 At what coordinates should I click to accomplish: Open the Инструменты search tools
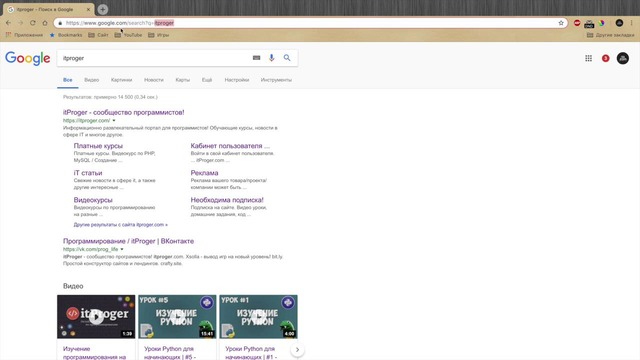click(276, 80)
